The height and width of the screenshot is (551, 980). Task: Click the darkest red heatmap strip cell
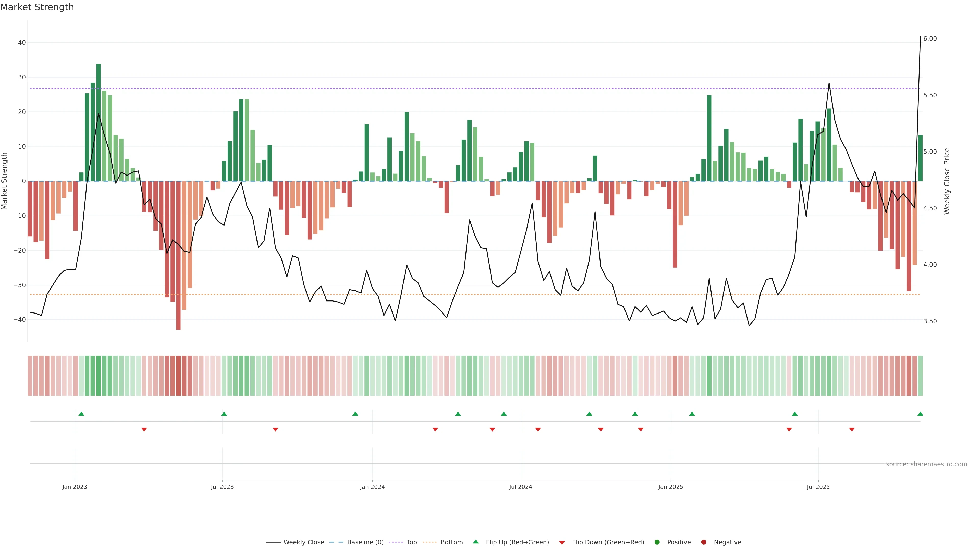pyautogui.click(x=178, y=375)
